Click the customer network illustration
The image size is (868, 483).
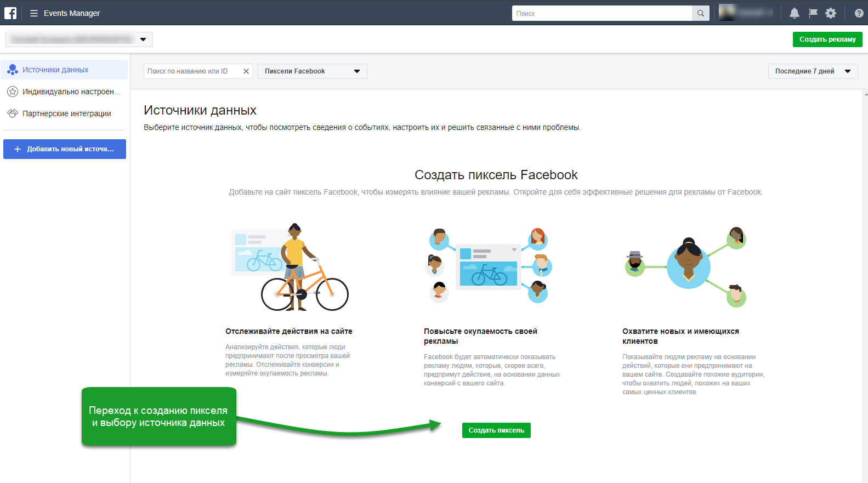click(687, 266)
